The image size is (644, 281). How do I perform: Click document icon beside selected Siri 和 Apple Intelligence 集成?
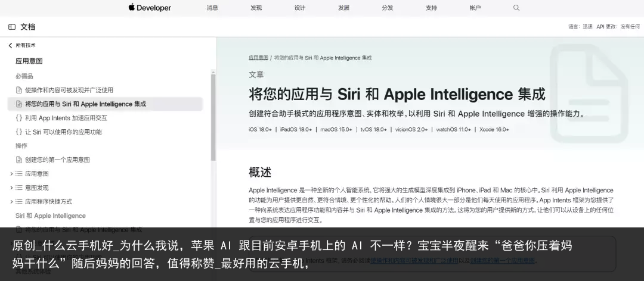[18, 104]
